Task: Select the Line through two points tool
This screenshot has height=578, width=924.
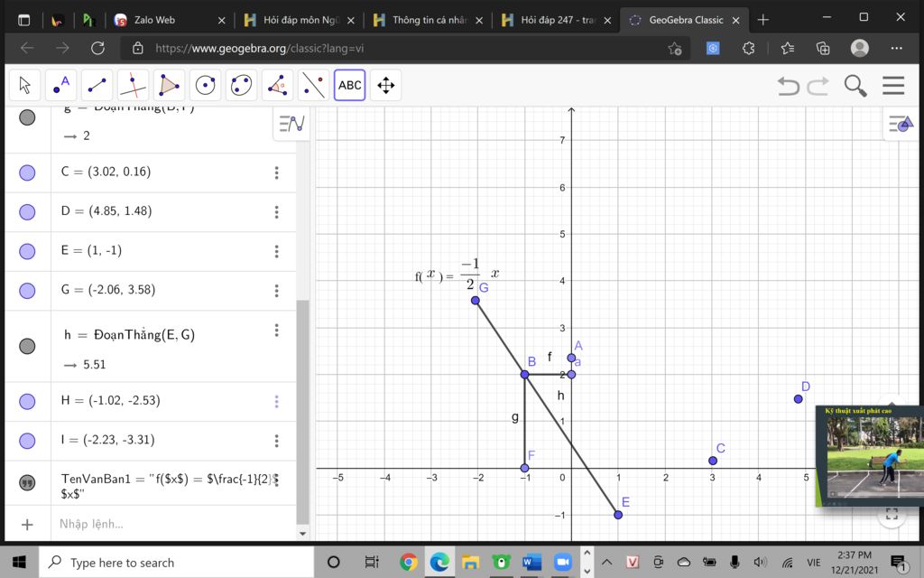Action: (97, 85)
